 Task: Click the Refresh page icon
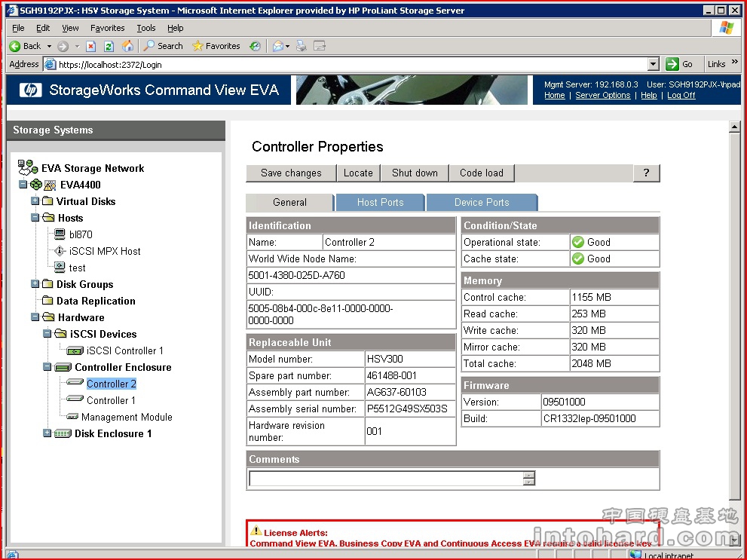tap(109, 46)
